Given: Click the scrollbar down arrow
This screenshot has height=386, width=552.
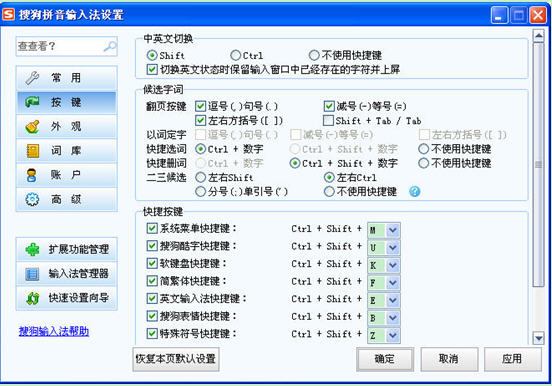Looking at the screenshot, I should 538,338.
